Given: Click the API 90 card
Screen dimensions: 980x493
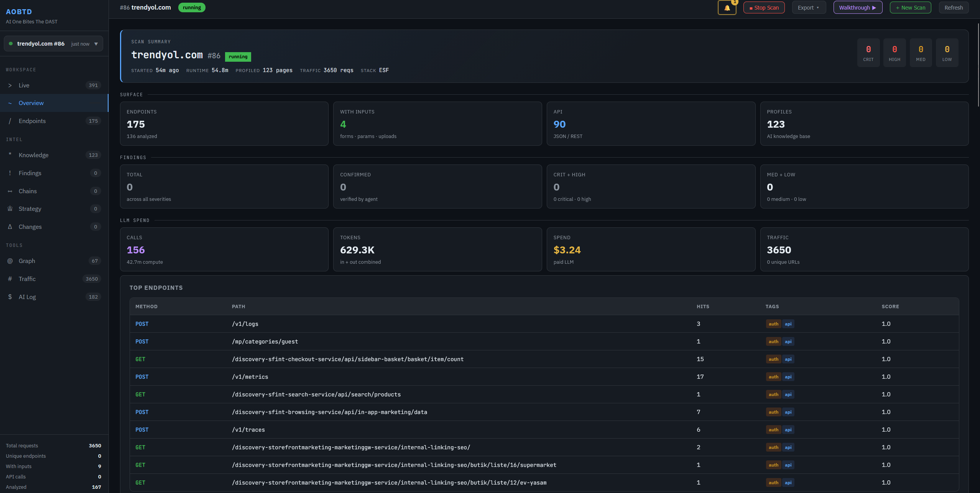Looking at the screenshot, I should pyautogui.click(x=651, y=123).
